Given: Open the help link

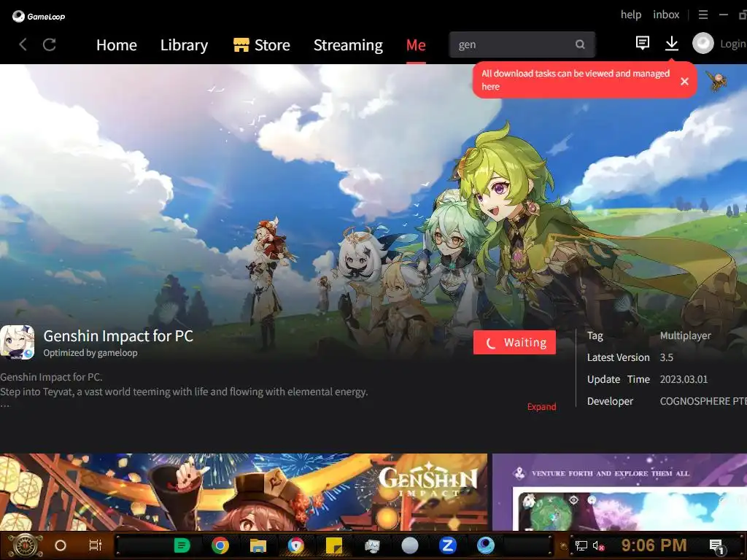Looking at the screenshot, I should pyautogui.click(x=631, y=15).
